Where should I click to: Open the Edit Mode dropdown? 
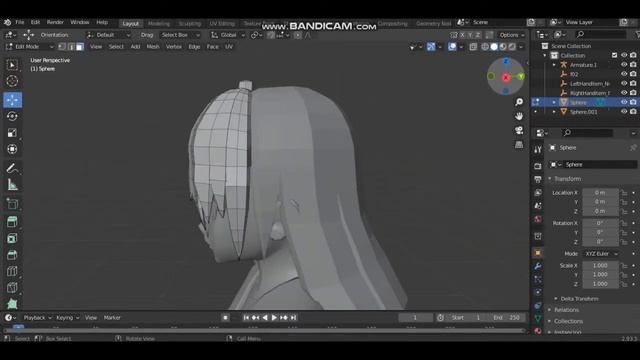(x=30, y=47)
